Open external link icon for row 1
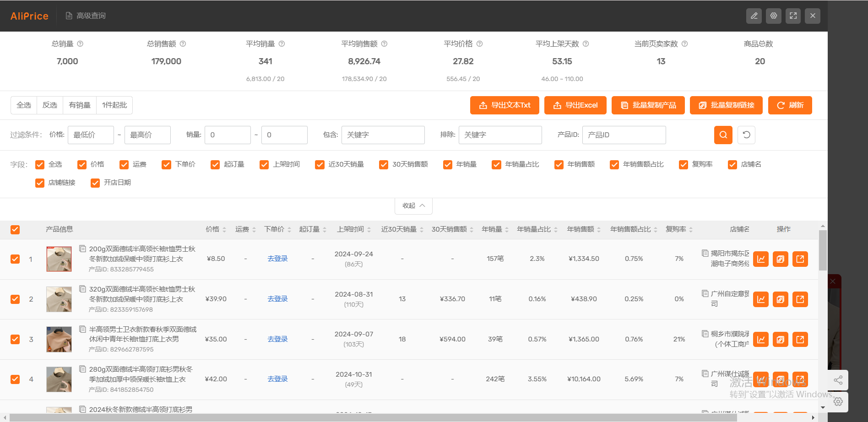Screen dimensions: 868x422 click(800, 259)
